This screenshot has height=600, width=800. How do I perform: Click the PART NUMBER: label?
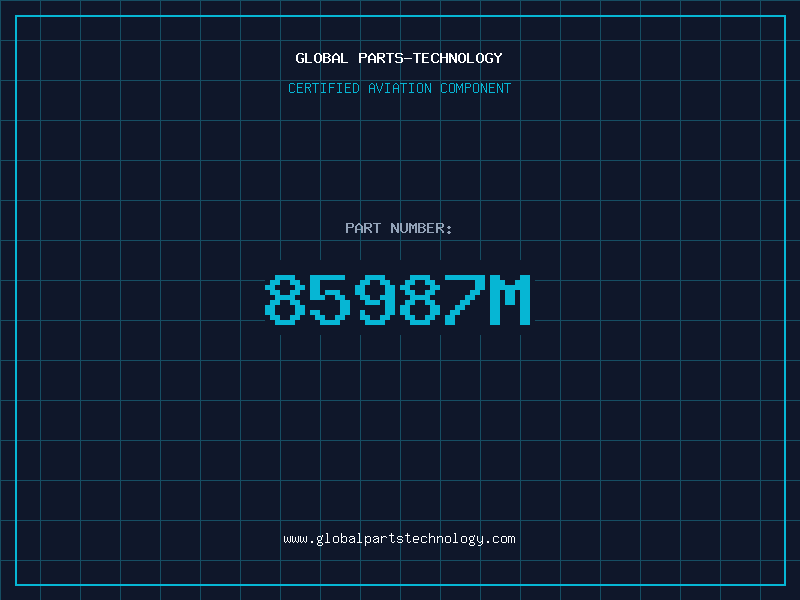tap(399, 228)
